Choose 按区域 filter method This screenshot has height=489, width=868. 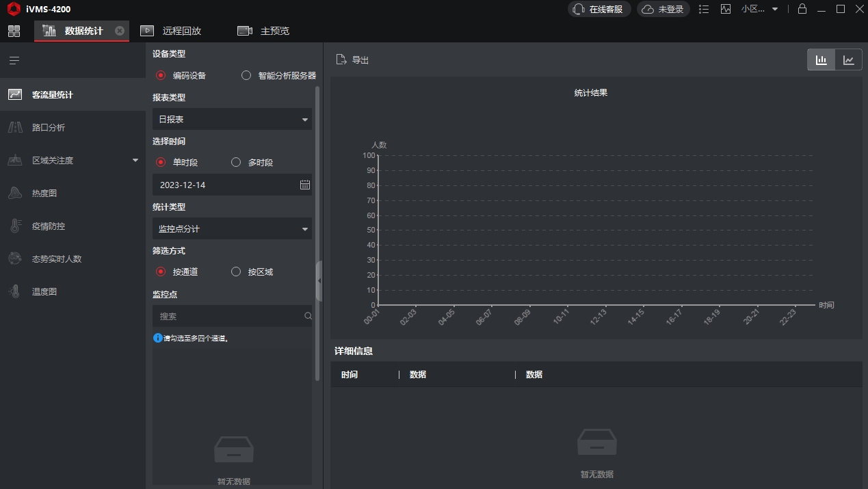(236, 272)
